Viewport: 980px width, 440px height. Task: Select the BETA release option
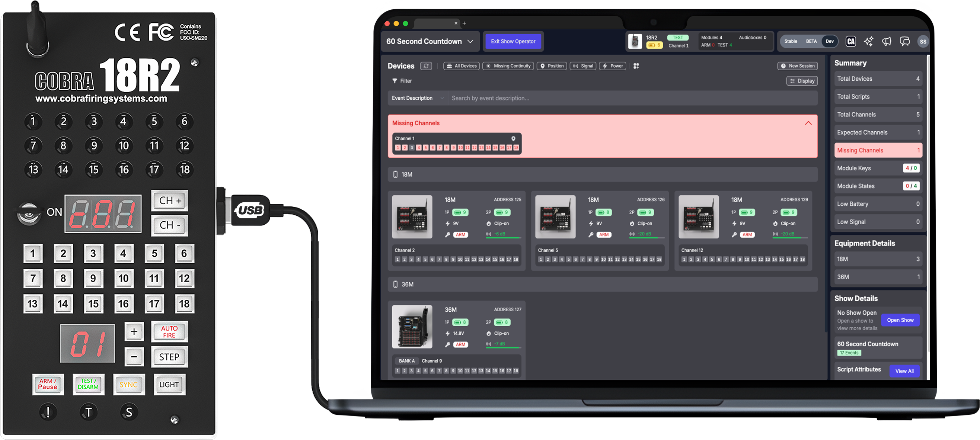[811, 41]
